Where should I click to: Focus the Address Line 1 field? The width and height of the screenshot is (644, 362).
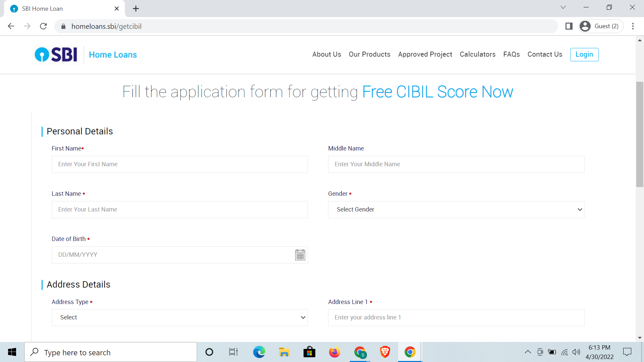(x=456, y=317)
